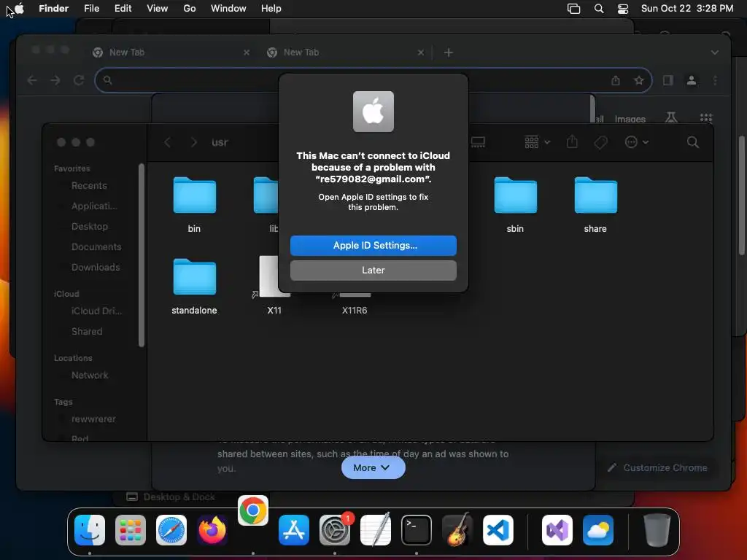Open Google Chrome from the Dock
747x560 pixels.
point(253,510)
